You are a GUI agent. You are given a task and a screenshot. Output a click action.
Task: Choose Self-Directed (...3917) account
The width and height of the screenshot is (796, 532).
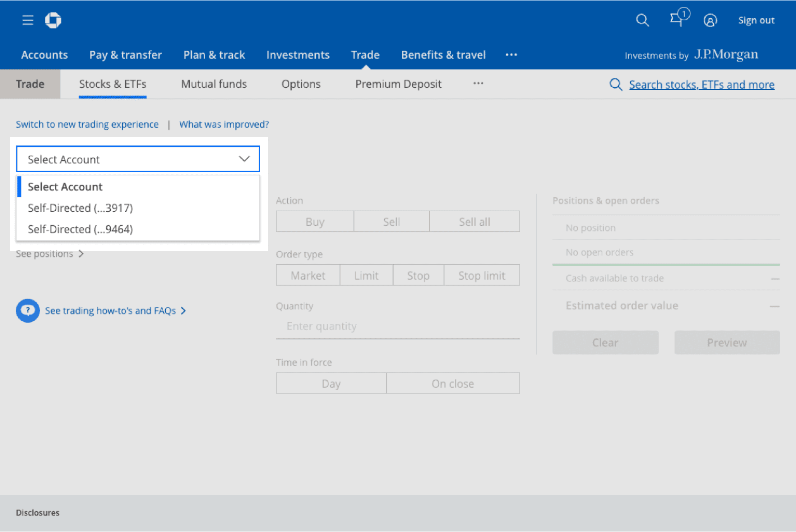(138, 208)
